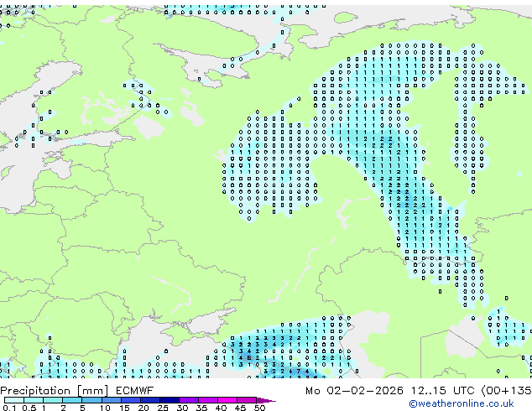Screen dimensions: 532x411
Task: Click the 'ECMWF' model label
Action: (x=135, y=391)
